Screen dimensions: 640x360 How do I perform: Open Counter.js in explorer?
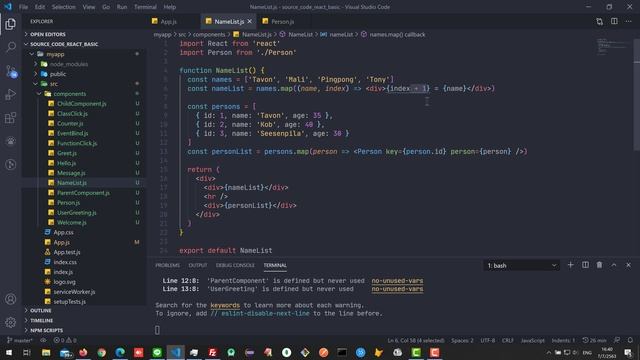click(70, 123)
